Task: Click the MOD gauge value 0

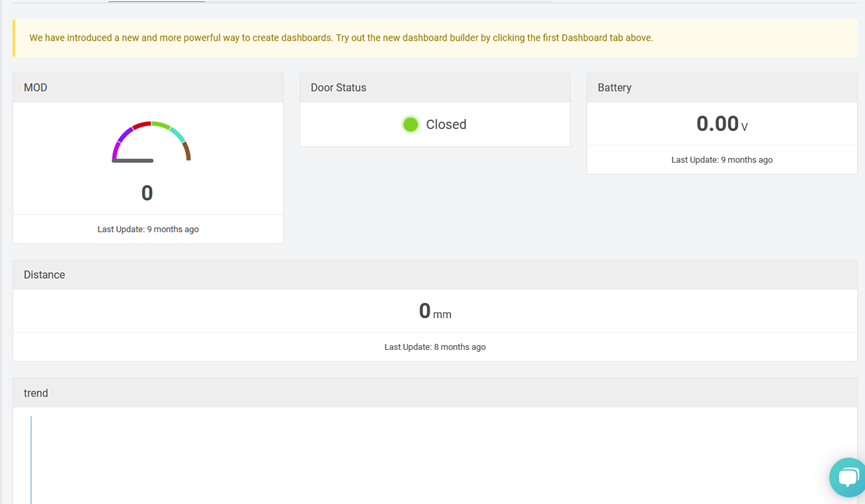Action: pos(147,193)
